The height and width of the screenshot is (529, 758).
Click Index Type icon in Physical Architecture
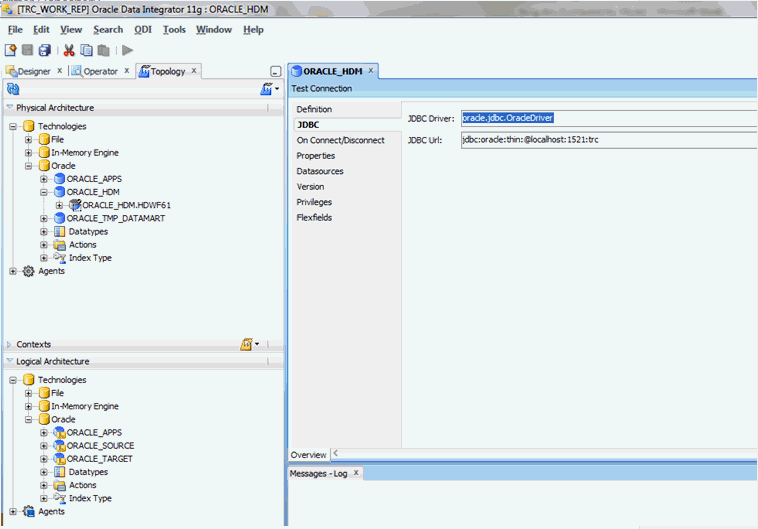tap(59, 258)
